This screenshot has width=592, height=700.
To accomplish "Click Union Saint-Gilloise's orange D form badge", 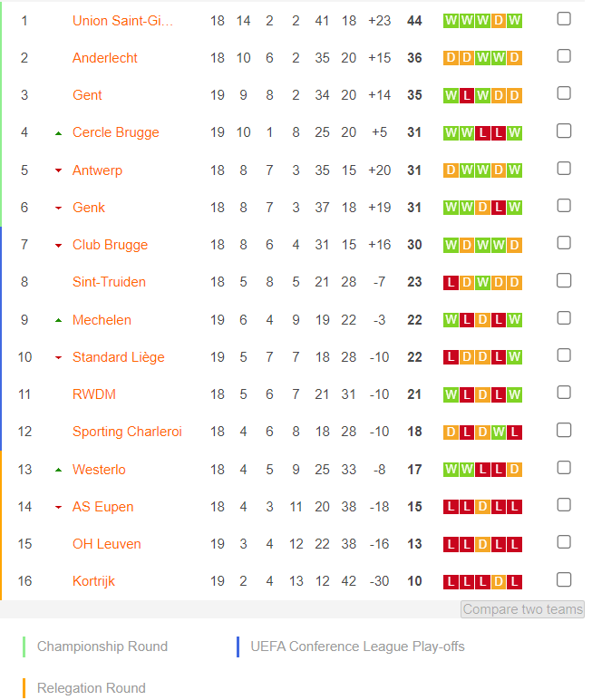I will [x=499, y=21].
